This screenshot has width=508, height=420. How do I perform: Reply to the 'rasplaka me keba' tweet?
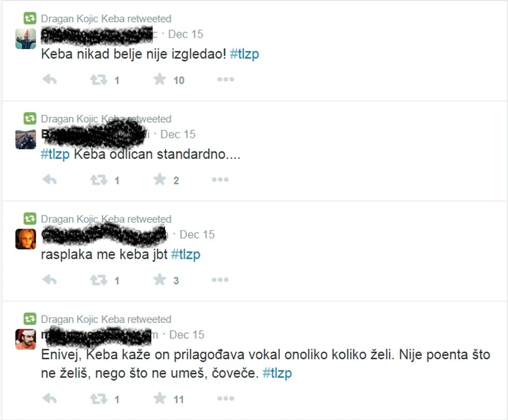50,280
